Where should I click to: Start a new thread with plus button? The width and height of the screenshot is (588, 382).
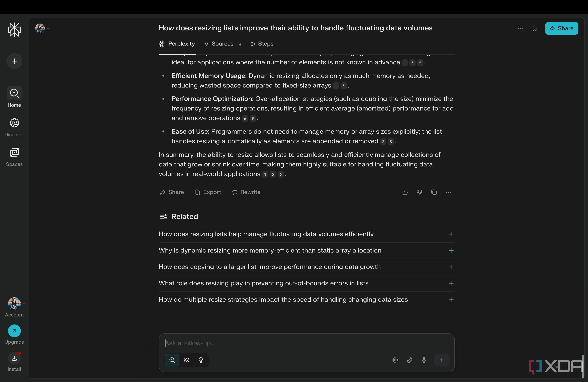(x=14, y=61)
